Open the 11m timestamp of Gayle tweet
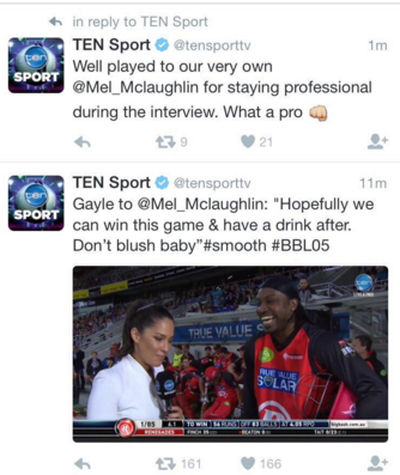 tap(373, 183)
